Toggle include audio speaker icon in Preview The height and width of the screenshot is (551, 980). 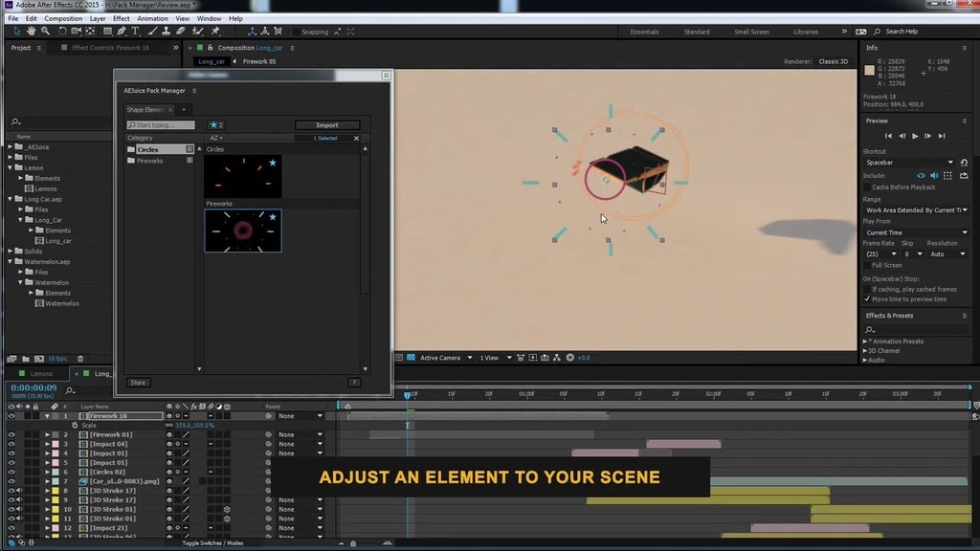934,176
